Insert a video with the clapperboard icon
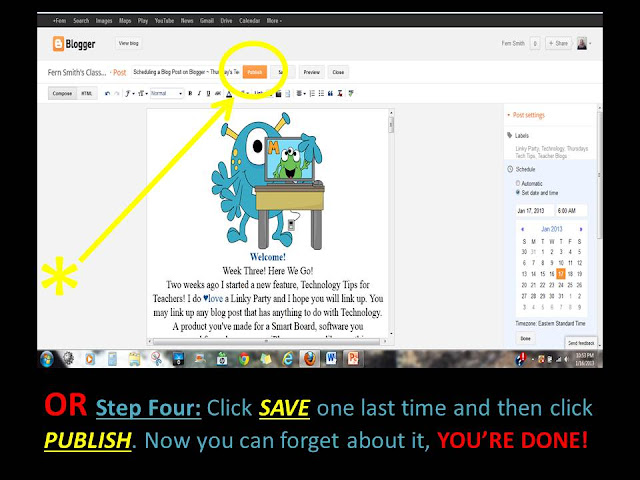 tap(279, 93)
